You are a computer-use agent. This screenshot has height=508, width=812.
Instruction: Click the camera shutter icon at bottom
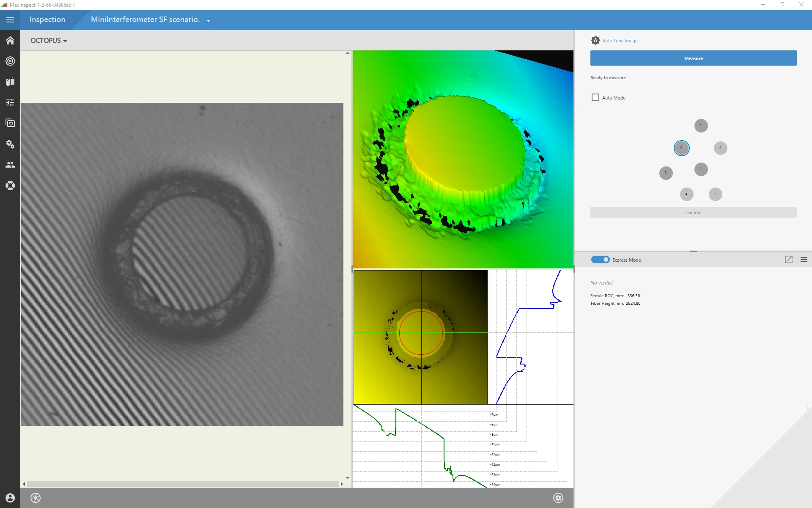tap(36, 498)
